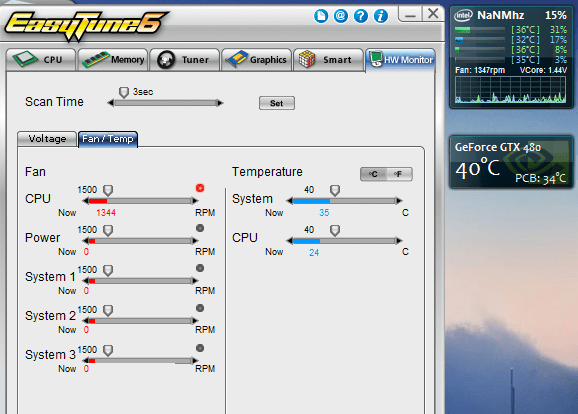The image size is (578, 414).
Task: Toggle the System 2 fan alert indicator
Action: 200,308
